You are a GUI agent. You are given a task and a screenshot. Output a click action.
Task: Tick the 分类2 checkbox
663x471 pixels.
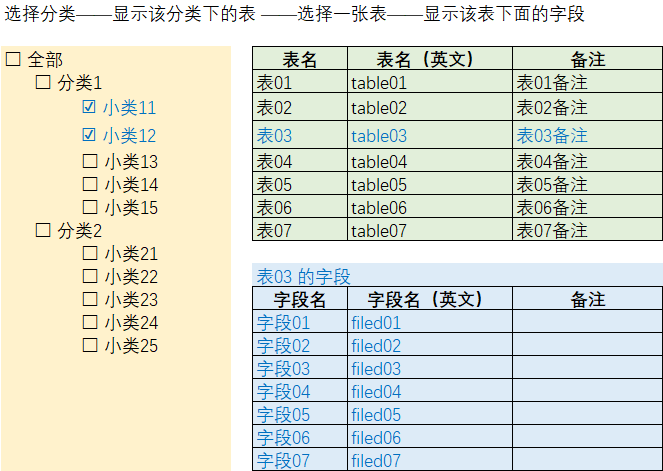point(43,231)
